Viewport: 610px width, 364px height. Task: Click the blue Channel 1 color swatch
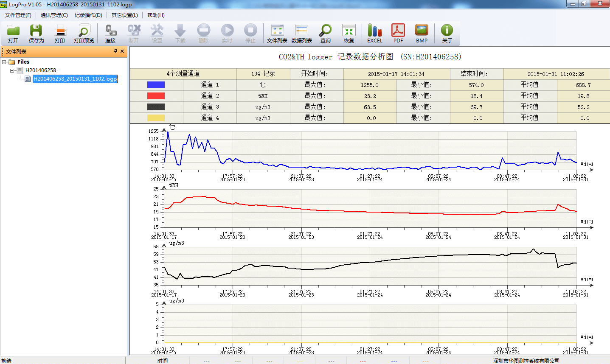156,85
